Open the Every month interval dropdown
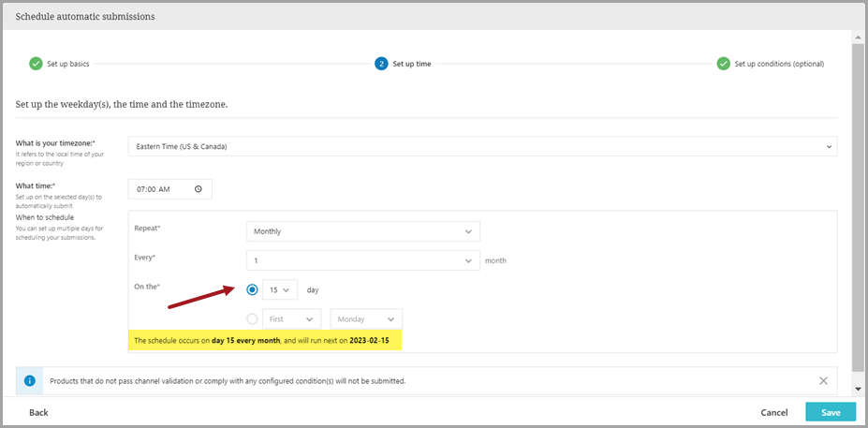Screen dimensions: 868x428 click(362, 261)
